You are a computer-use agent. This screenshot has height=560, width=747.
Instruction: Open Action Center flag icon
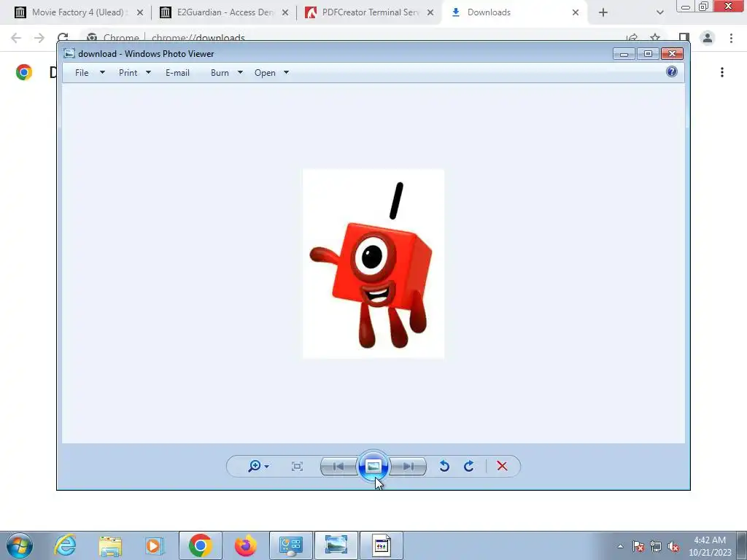tap(638, 546)
